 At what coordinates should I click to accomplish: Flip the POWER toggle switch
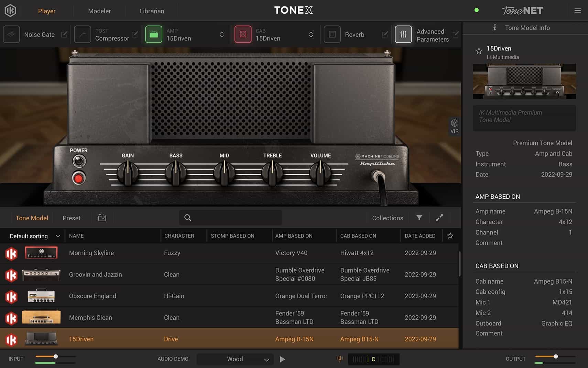point(79,161)
